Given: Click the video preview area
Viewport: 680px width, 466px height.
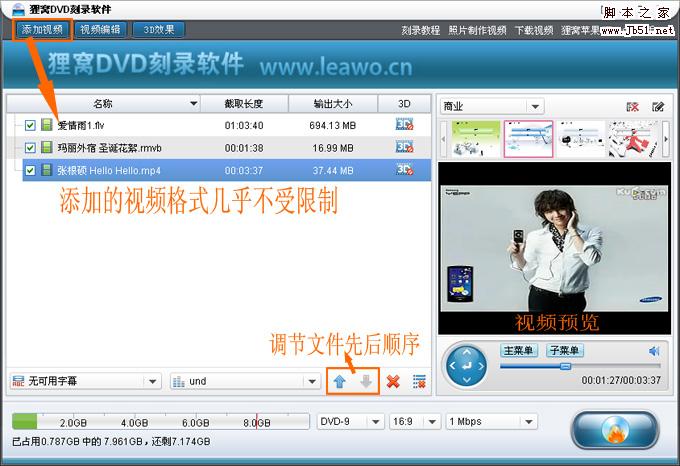Looking at the screenshot, I should coord(554,248).
